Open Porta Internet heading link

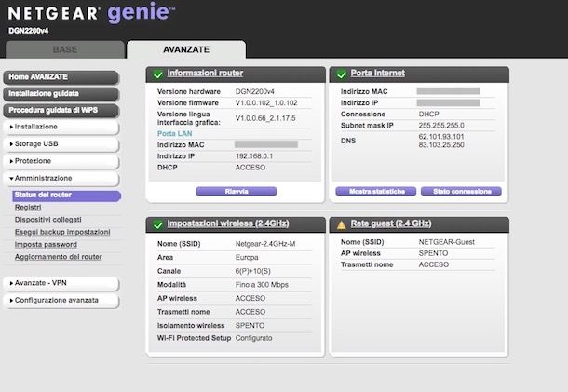click(378, 74)
